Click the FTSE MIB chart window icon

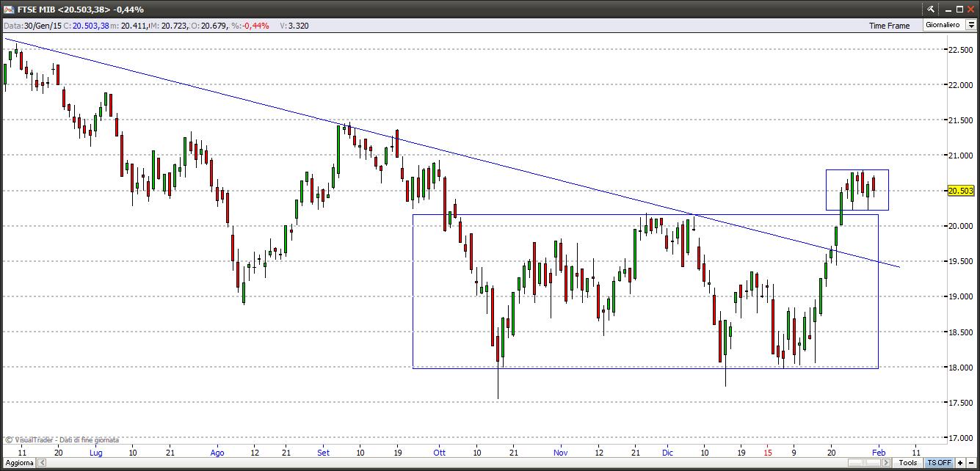(9, 10)
